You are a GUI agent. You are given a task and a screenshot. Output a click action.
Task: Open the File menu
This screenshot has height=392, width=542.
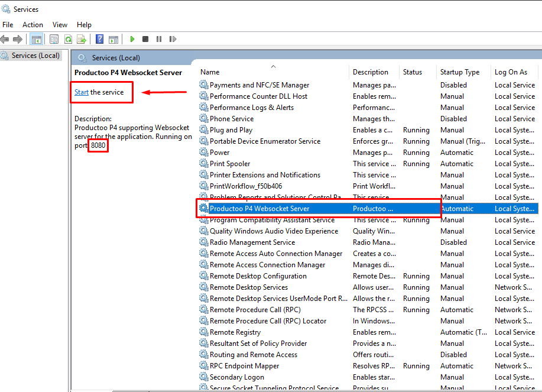point(8,25)
